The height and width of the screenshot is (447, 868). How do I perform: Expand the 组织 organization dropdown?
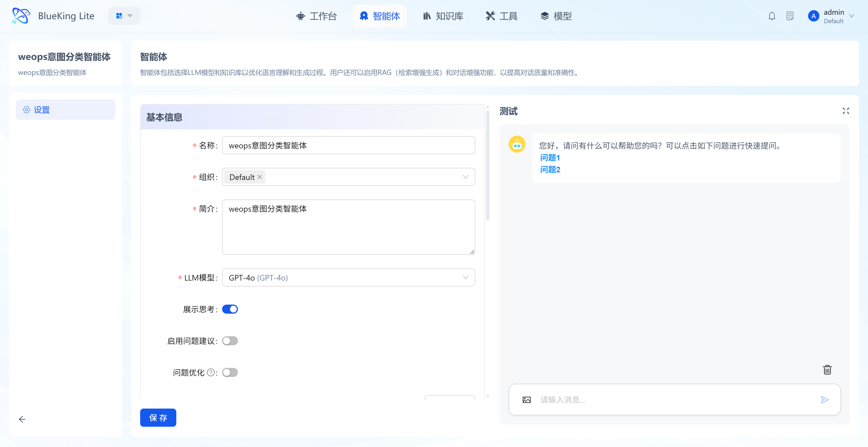tap(465, 177)
